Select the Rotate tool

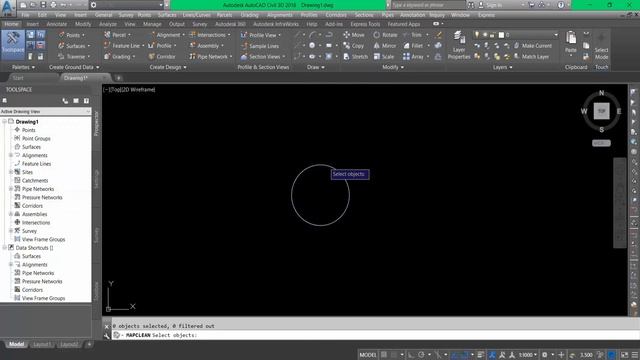385,35
